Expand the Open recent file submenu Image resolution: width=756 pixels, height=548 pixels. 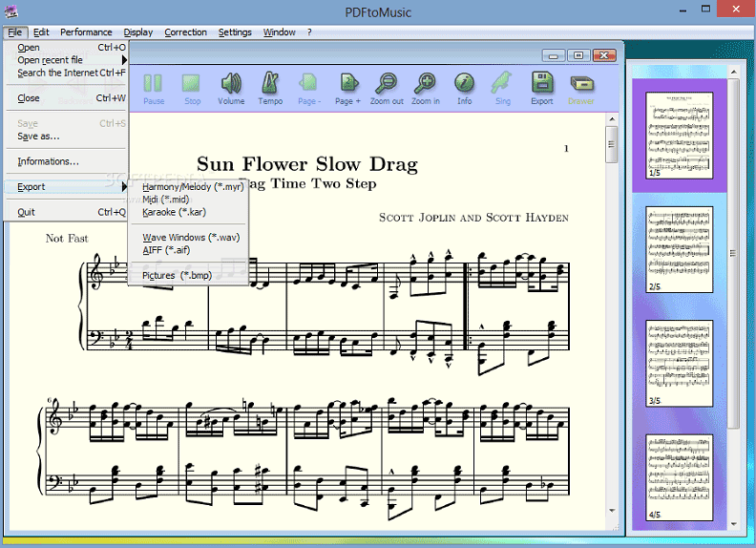tap(67, 60)
